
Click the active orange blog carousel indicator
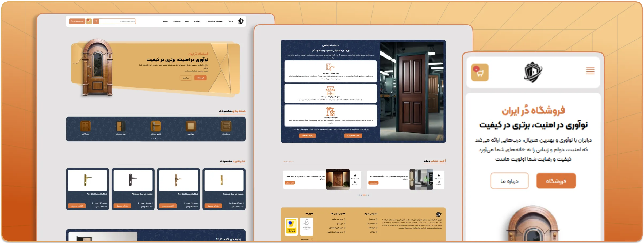[364, 195]
